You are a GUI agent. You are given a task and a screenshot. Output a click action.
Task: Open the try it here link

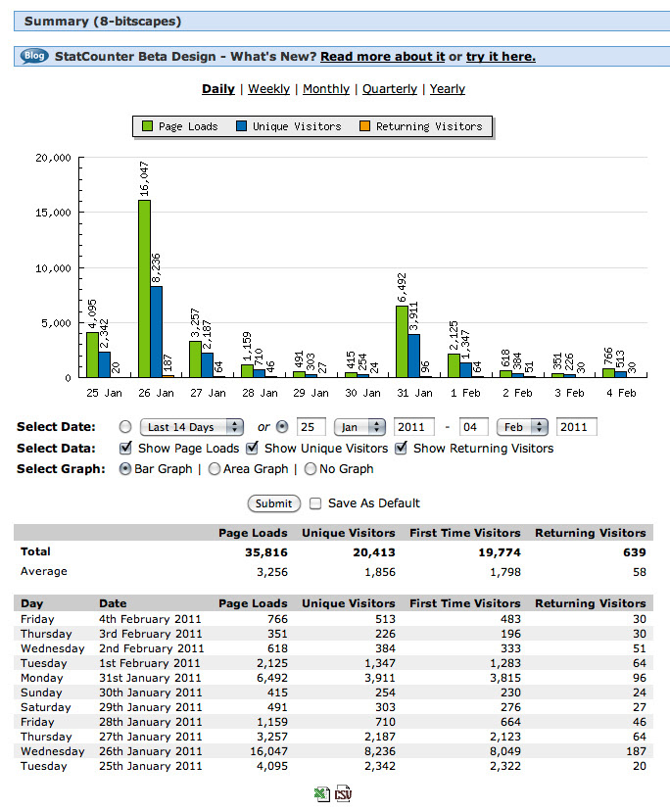[x=501, y=57]
